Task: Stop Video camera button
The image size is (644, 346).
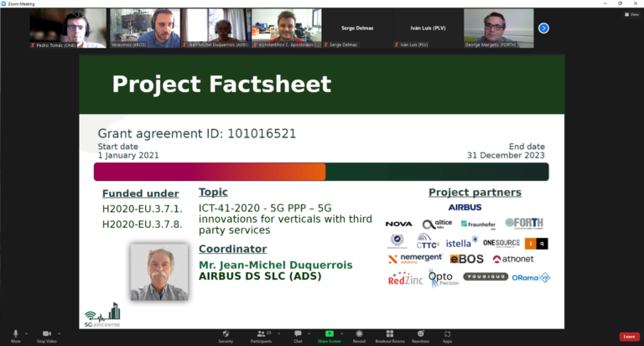Action: click(x=46, y=336)
